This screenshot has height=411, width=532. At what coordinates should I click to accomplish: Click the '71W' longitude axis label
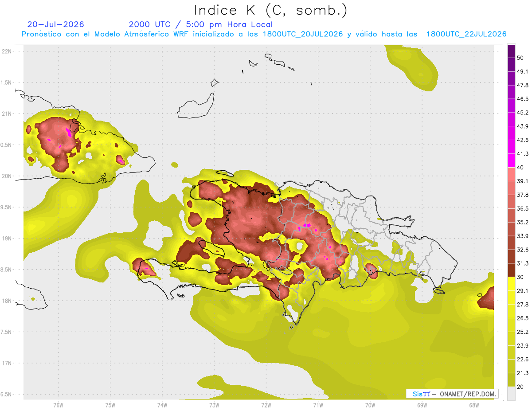318,405
